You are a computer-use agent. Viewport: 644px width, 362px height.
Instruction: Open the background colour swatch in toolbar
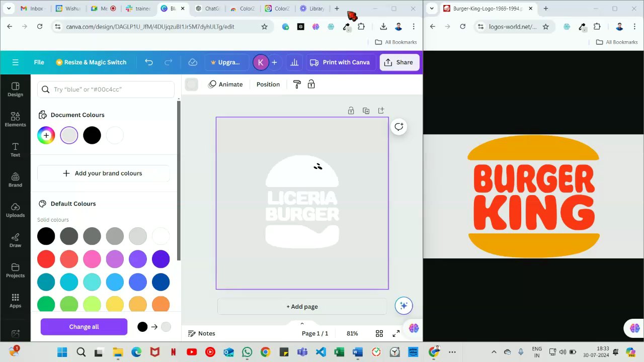click(x=191, y=84)
